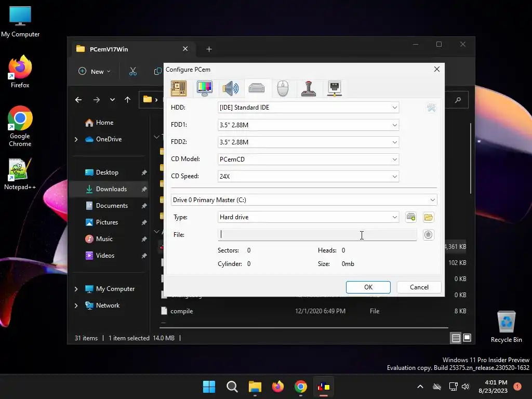Viewport: 532px width, 399px height.
Task: Close the Configure PCem dialog
Action: 436,69
